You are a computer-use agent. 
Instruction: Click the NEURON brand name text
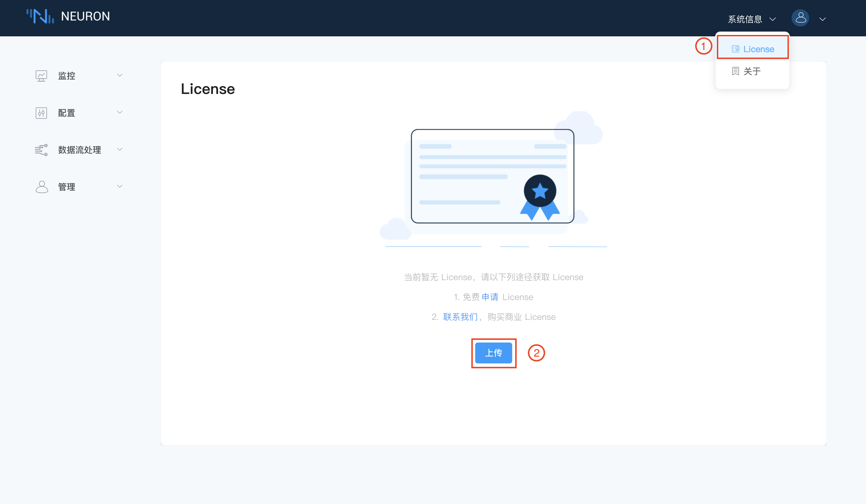pyautogui.click(x=85, y=16)
